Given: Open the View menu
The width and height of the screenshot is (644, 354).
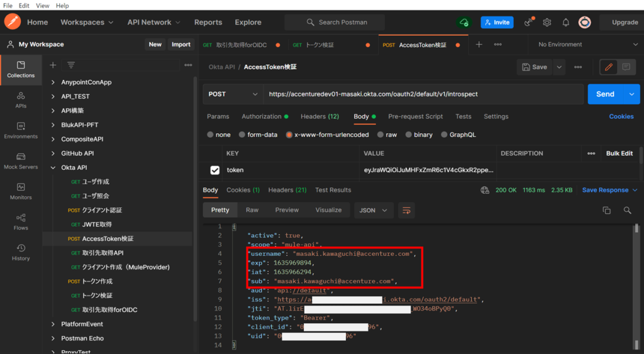Looking at the screenshot, I should [x=42, y=5].
